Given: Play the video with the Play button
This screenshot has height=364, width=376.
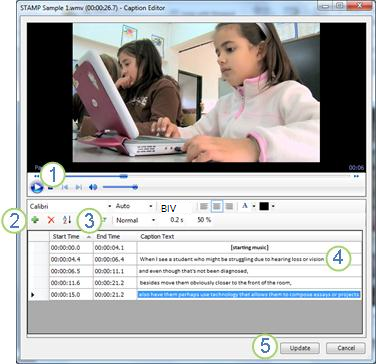Looking at the screenshot, I should pos(36,187).
